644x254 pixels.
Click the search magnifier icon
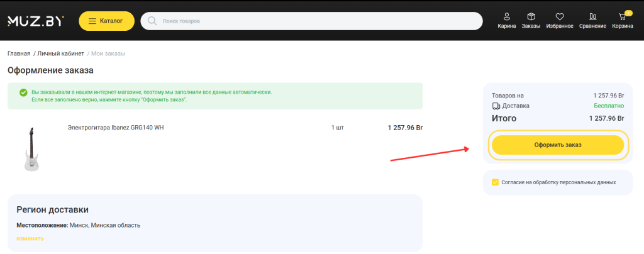point(152,21)
